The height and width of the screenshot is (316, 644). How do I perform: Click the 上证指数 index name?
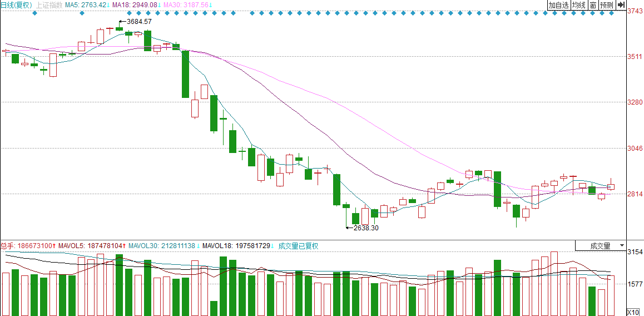coord(50,5)
